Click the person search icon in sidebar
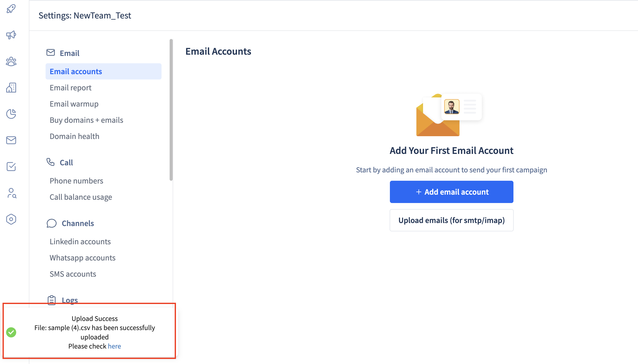 click(12, 193)
